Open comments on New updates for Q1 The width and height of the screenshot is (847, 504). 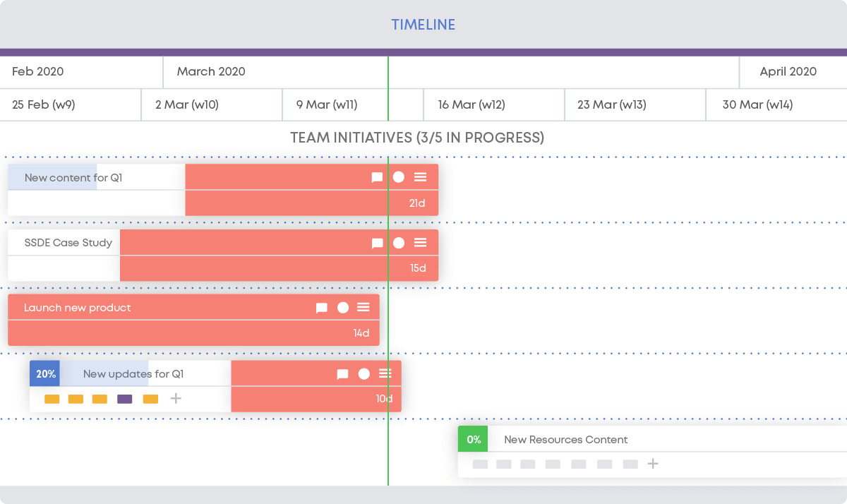(x=342, y=375)
